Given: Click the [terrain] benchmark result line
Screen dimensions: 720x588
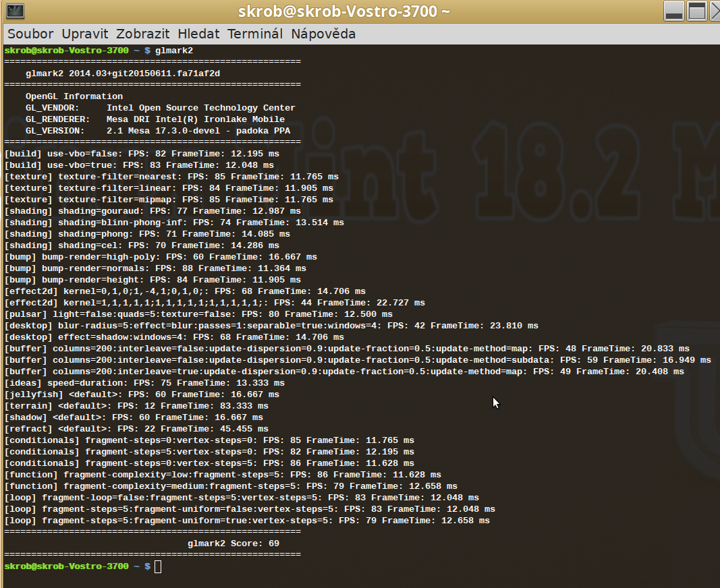Looking at the screenshot, I should 136,406.
